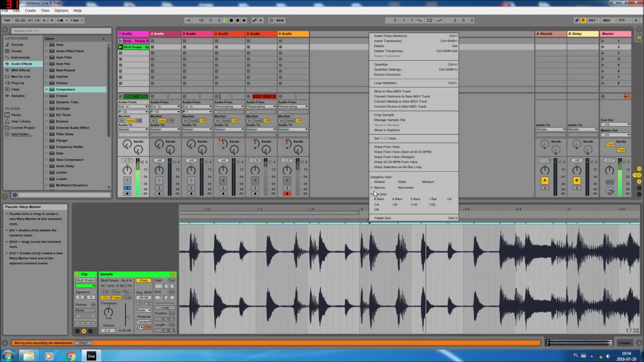Select Slice to New MIDI Track
This screenshot has height=362, width=644.
pyautogui.click(x=392, y=92)
